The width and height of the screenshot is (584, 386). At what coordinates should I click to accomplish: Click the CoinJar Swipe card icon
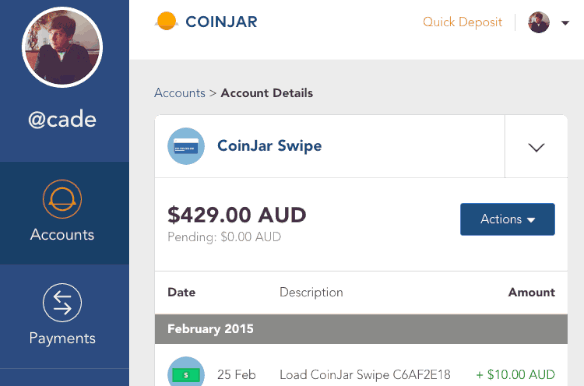click(x=186, y=146)
